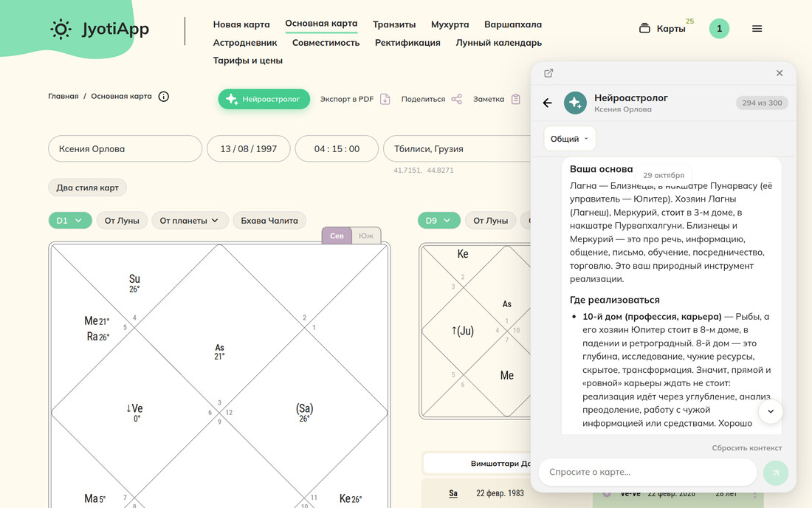Toggle Бхава Чалита view
Image resolution: width=812 pixels, height=508 pixels.
(x=269, y=221)
